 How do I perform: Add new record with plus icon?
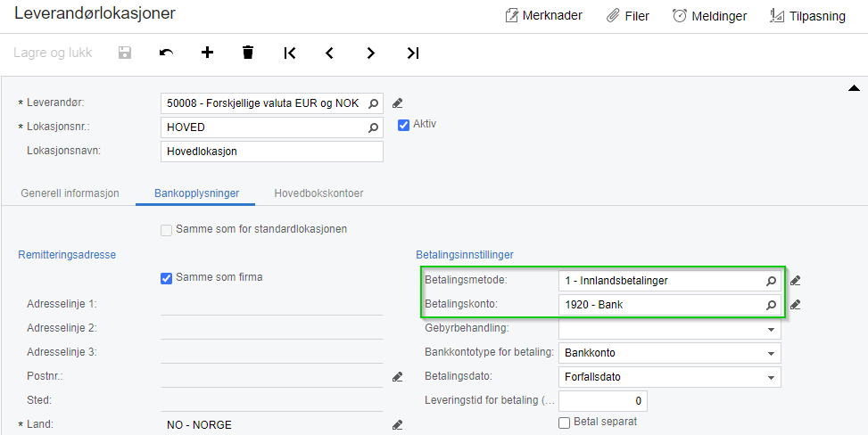tap(207, 53)
